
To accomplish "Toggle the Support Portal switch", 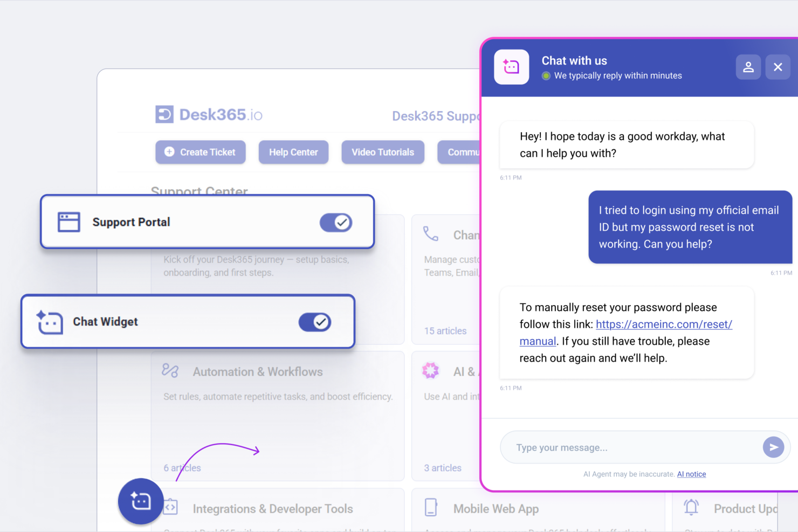I will click(335, 222).
